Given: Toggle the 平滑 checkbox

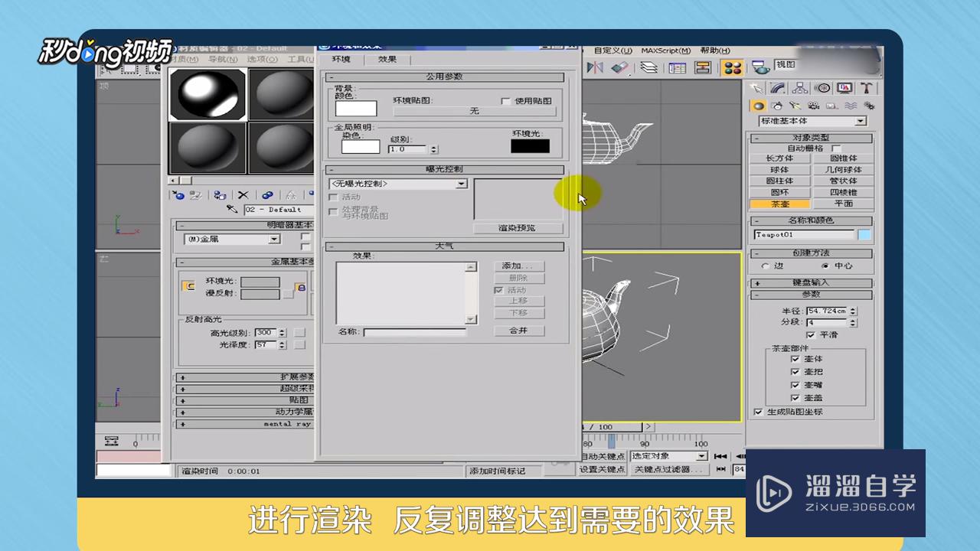Looking at the screenshot, I should (x=810, y=335).
